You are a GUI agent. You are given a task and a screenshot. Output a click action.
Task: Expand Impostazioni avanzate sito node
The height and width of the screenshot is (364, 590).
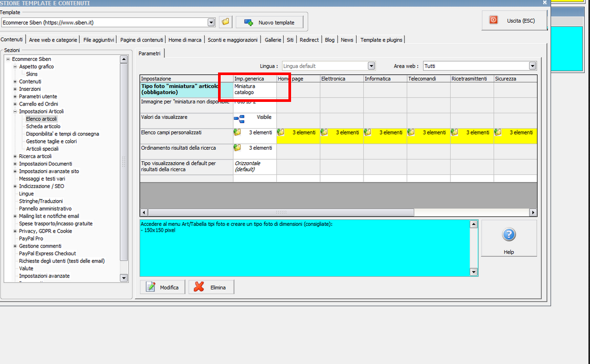point(15,171)
